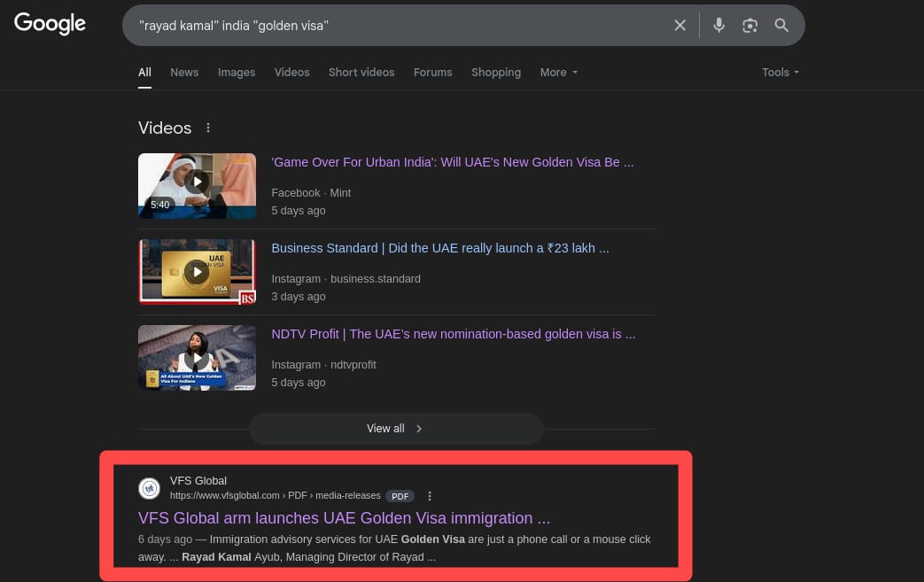The height and width of the screenshot is (582, 924).
Task: Click the 'Instagram · business.standard' source text
Action: (346, 279)
